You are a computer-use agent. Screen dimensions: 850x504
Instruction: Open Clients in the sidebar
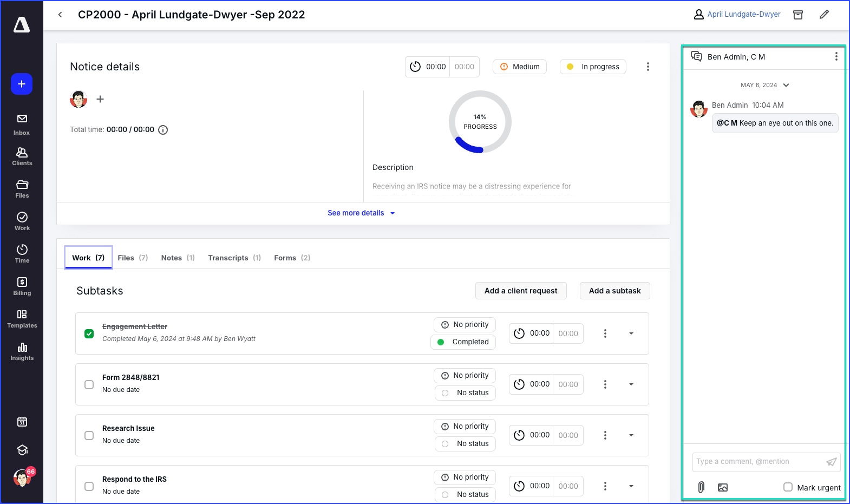[x=22, y=156]
